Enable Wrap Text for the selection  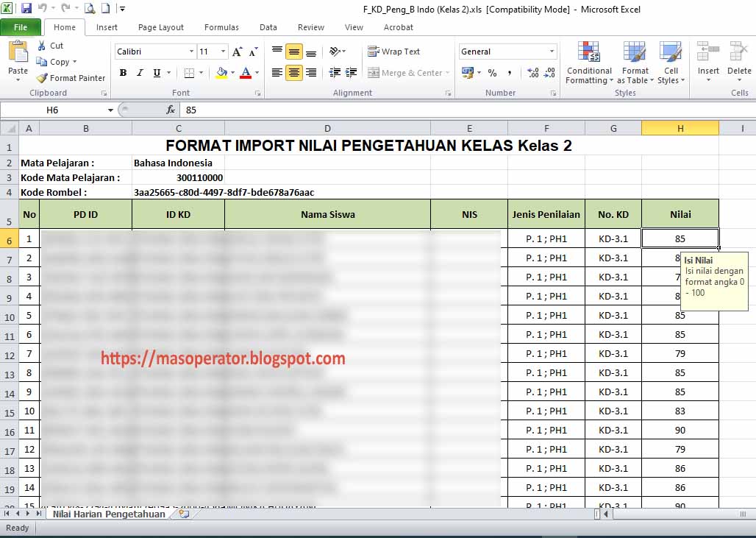(393, 51)
